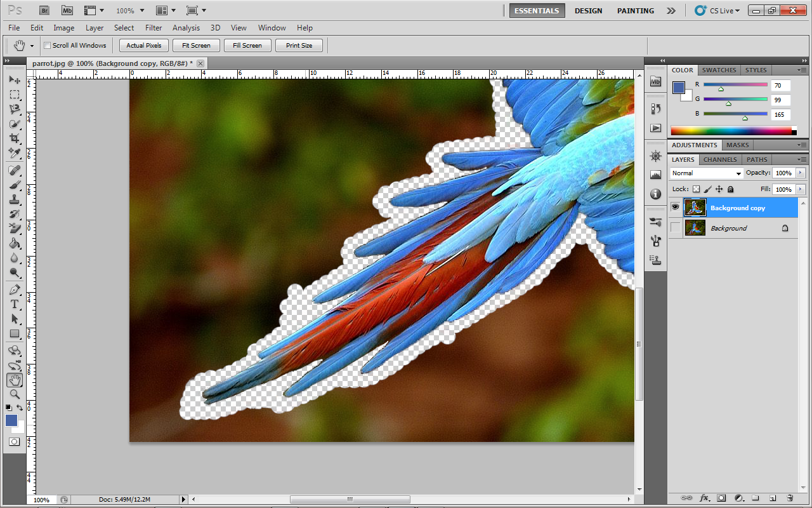
Task: Open the Color panel options menu
Action: point(801,70)
